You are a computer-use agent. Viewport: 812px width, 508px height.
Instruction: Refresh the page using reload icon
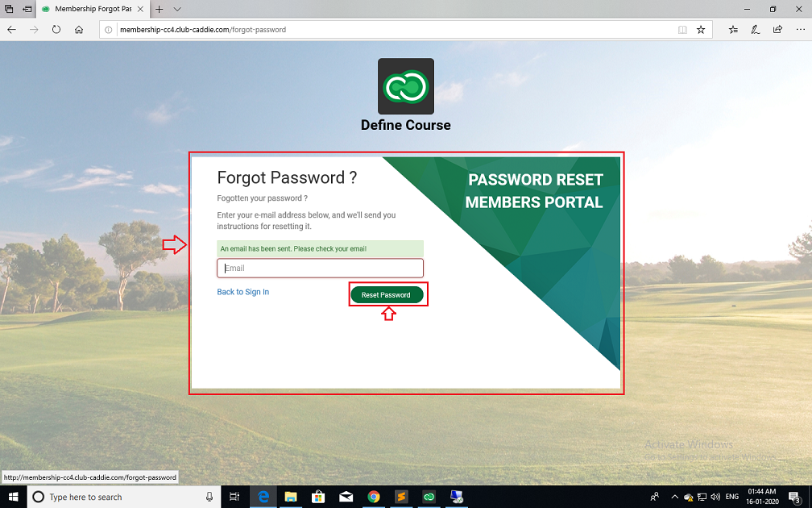tap(56, 30)
